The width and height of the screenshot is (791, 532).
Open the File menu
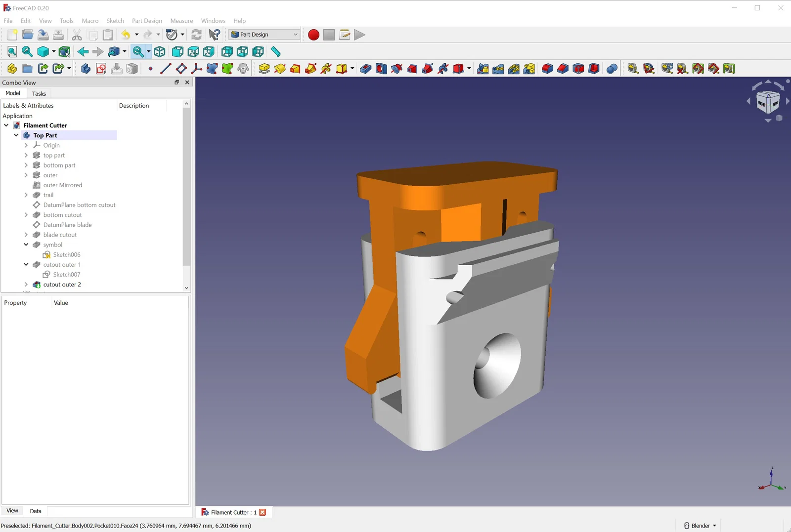pos(8,21)
